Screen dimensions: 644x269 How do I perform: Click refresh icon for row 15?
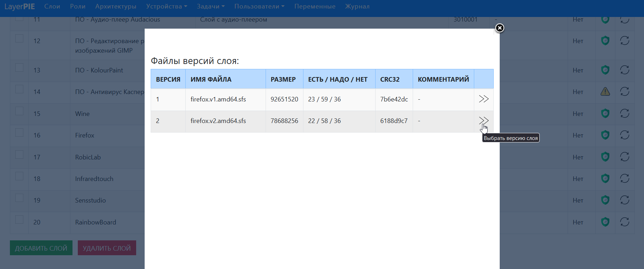coord(625,113)
